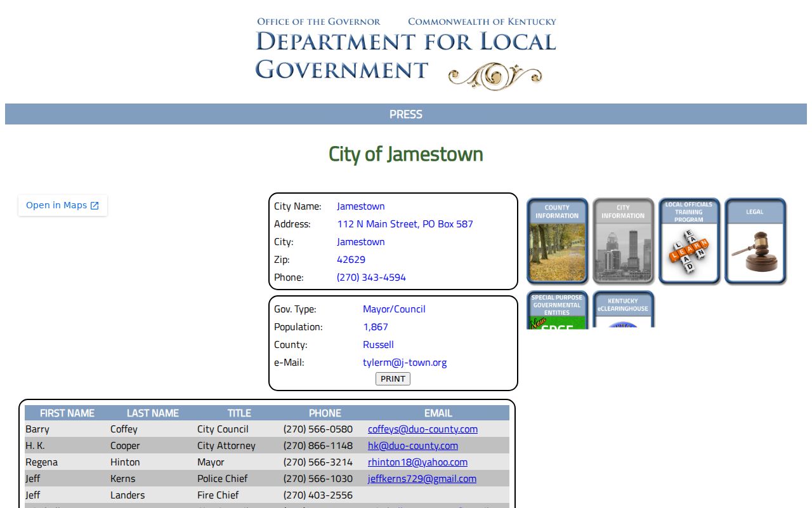Click the Population label
812x508 pixels.
[x=298, y=327]
